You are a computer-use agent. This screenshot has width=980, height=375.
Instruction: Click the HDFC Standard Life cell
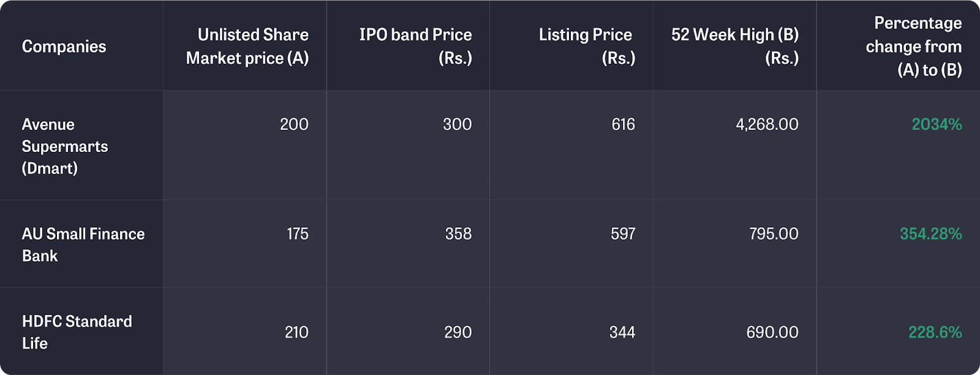click(x=77, y=332)
